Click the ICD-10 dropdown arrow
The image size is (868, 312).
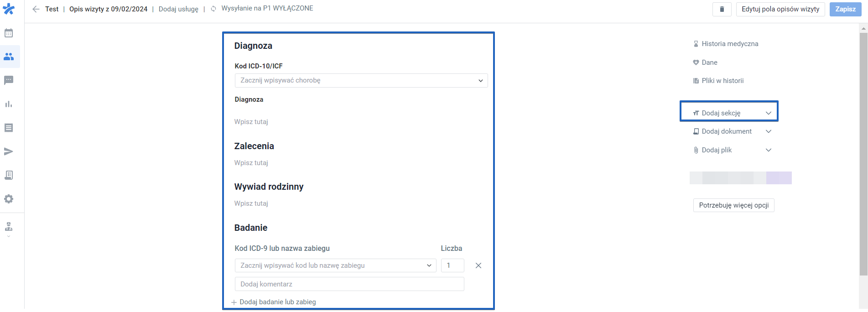(481, 81)
